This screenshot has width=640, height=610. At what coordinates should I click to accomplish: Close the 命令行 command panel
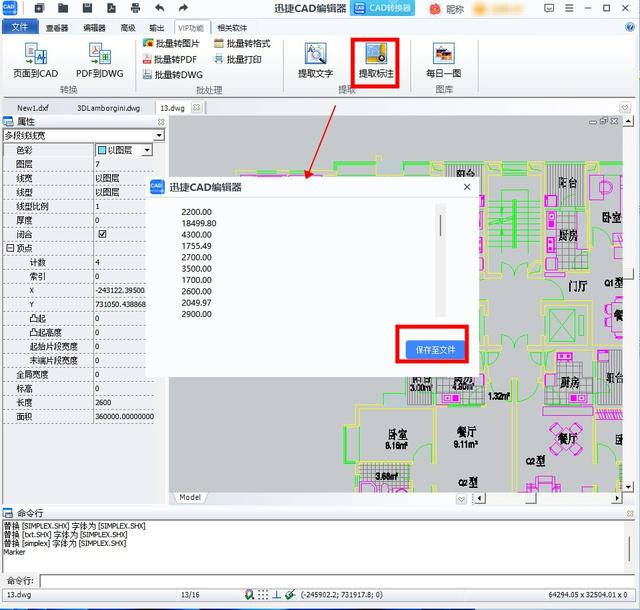pos(630,514)
